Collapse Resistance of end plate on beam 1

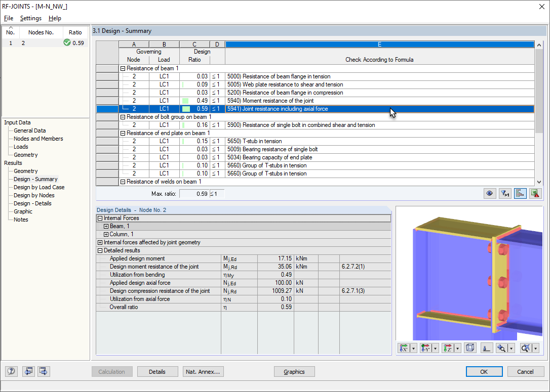click(x=123, y=133)
